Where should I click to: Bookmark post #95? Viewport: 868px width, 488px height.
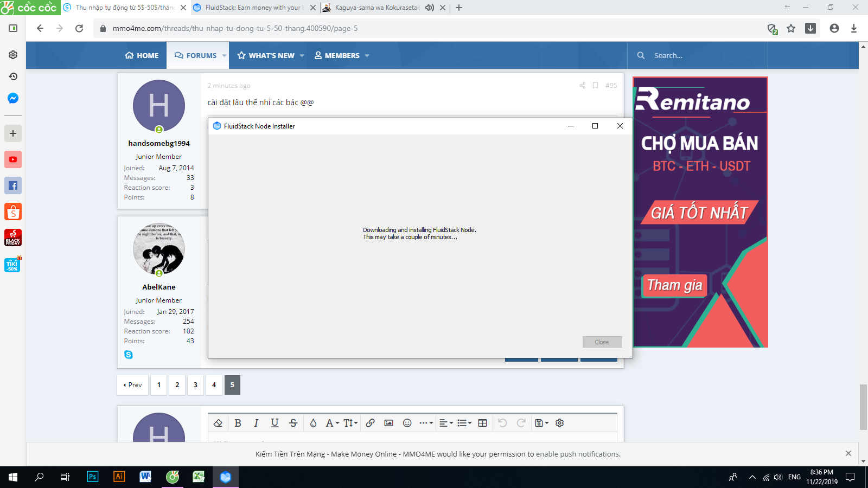tap(595, 85)
